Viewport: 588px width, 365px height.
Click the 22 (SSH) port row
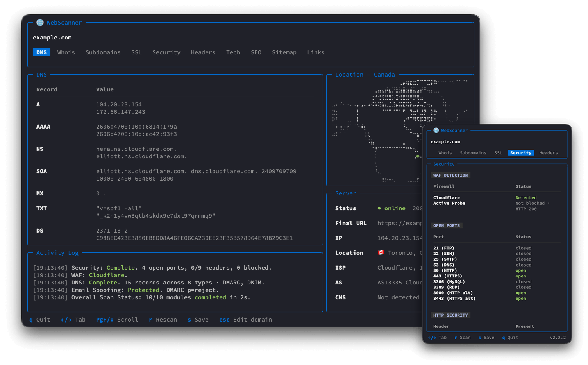[x=496, y=254]
